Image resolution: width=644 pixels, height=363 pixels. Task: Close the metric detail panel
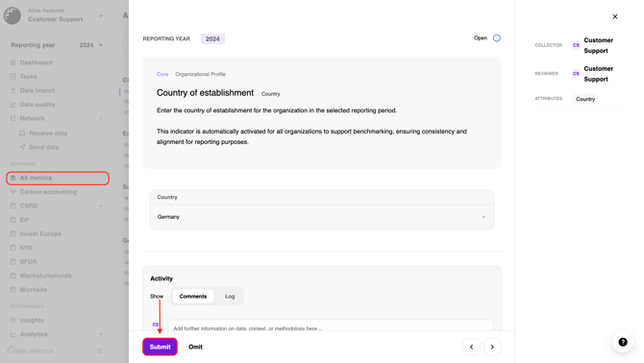[615, 16]
